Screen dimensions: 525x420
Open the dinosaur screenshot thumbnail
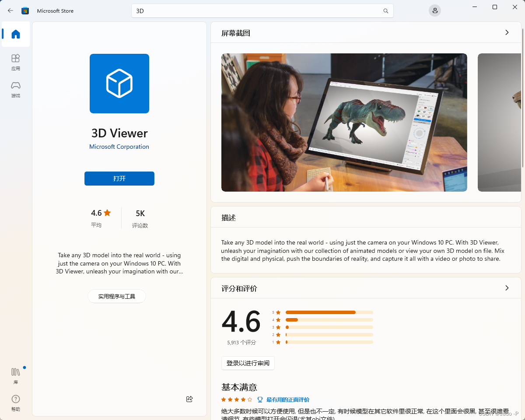click(x=344, y=122)
